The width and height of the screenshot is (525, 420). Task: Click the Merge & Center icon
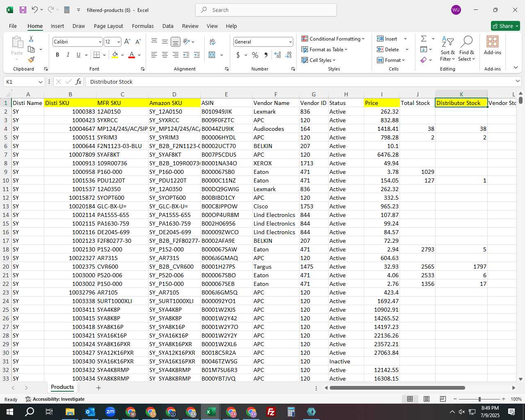click(x=212, y=55)
